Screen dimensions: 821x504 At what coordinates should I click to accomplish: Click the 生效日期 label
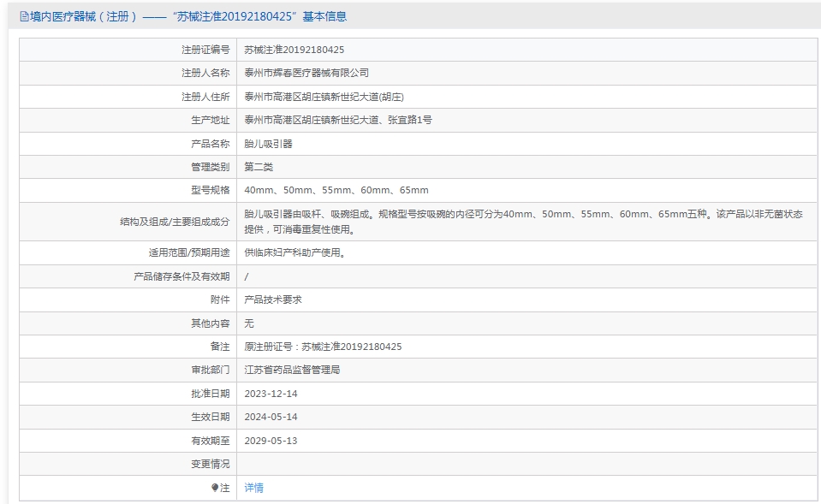click(211, 417)
